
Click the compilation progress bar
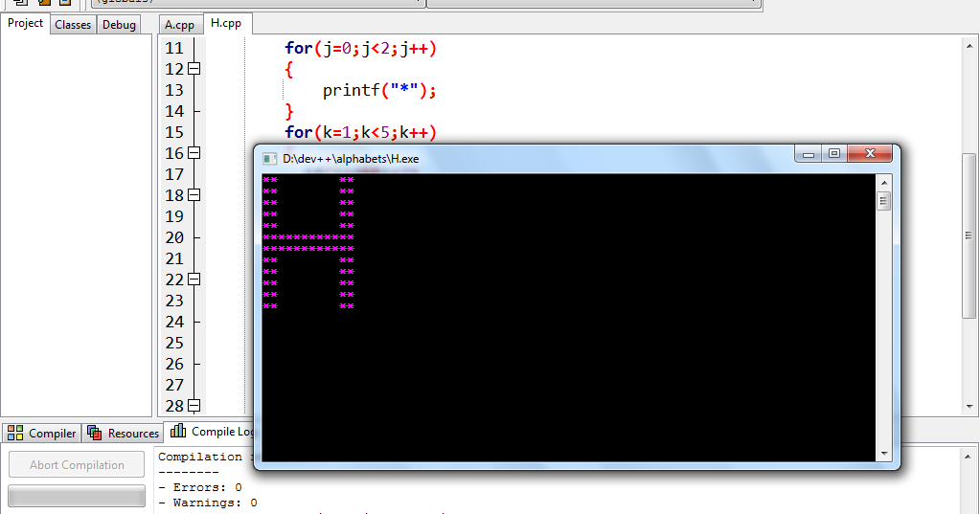tap(77, 496)
